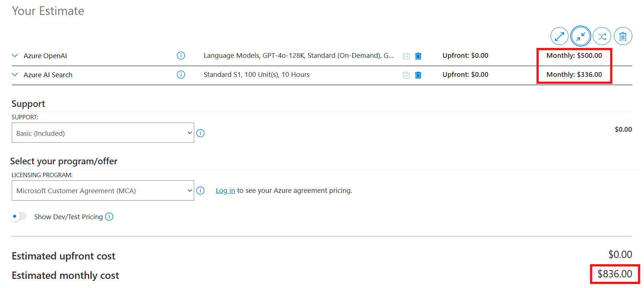The image size is (644, 288).
Task: Show info about licensing program
Action: pos(200,191)
